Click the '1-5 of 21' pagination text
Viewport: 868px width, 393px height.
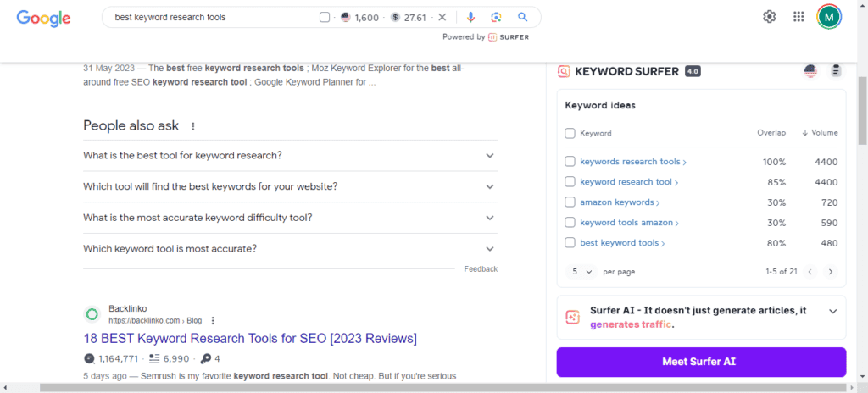781,272
